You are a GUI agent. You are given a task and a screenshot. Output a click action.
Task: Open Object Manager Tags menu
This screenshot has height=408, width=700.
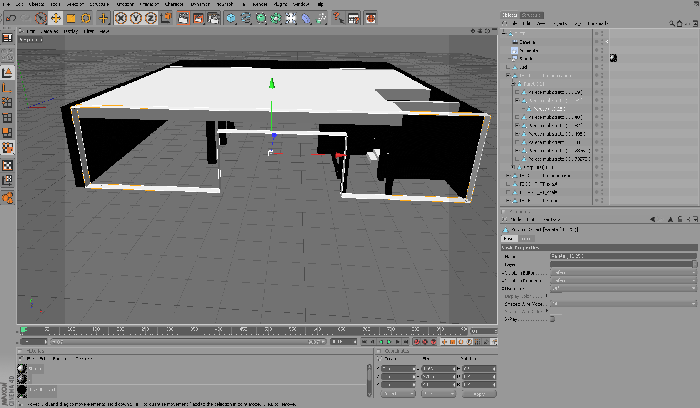(578, 24)
